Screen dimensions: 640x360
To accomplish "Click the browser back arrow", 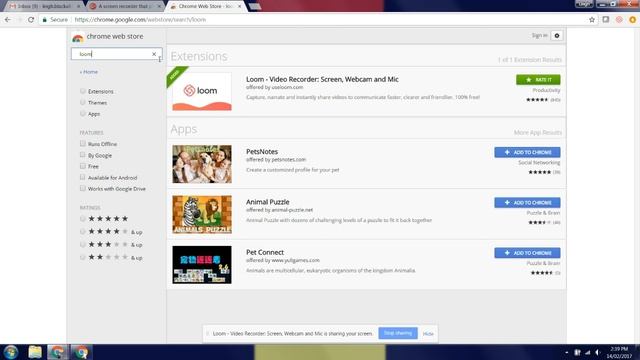I will [8, 20].
